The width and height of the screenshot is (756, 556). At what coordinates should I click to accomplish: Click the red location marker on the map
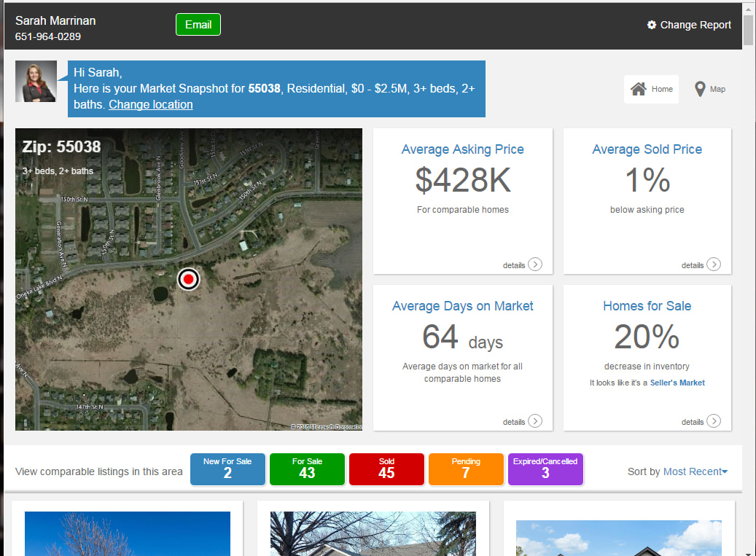tap(188, 279)
